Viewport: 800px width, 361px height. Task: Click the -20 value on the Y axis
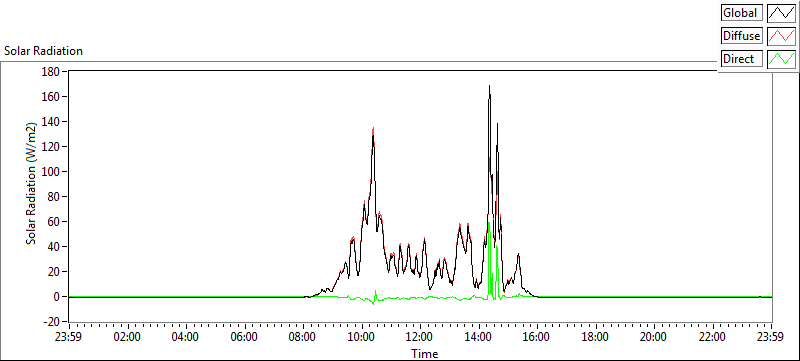point(52,322)
